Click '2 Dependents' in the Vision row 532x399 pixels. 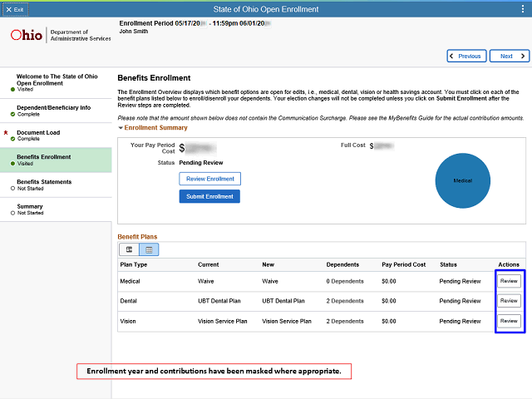(345, 322)
